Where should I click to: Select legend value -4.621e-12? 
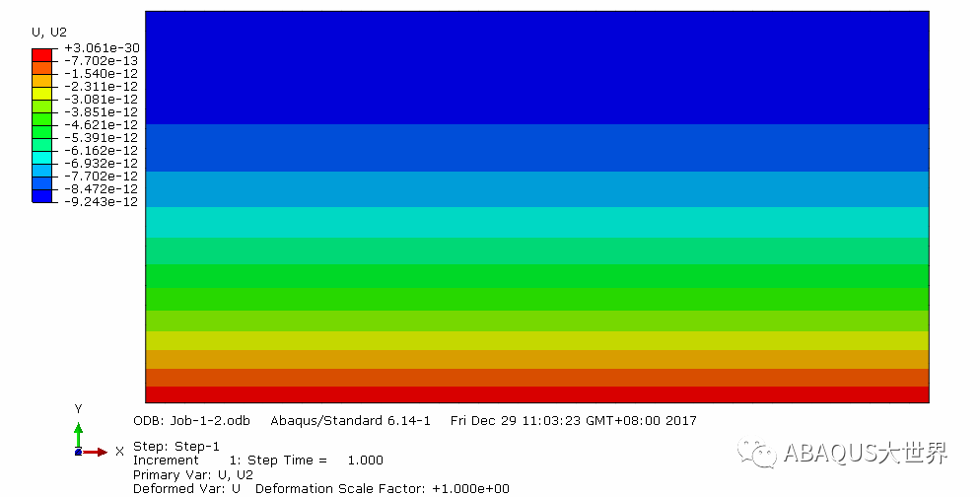[x=102, y=125]
